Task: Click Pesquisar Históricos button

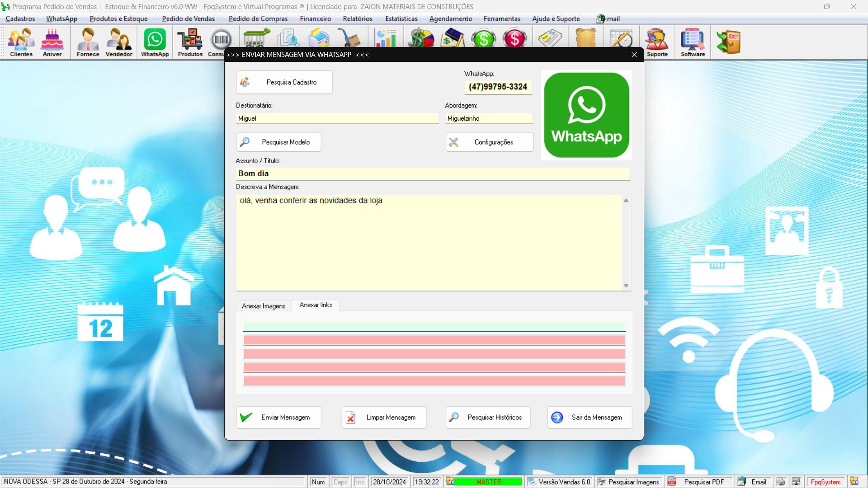Action: pos(488,417)
